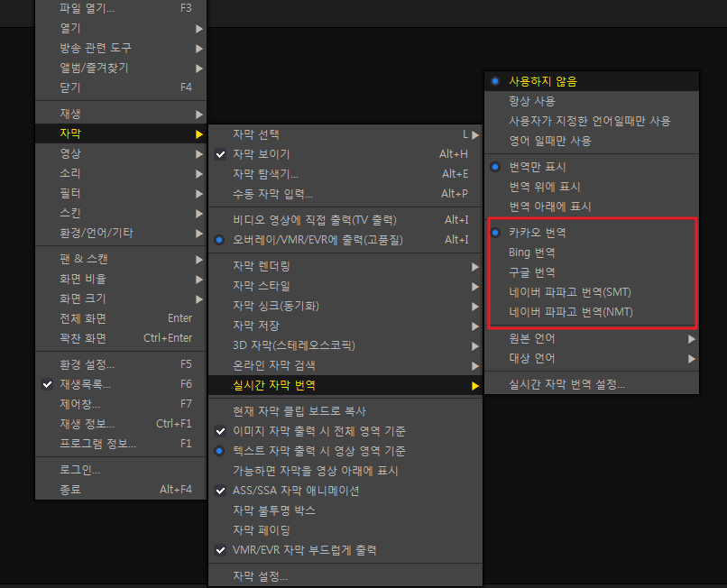Screen dimensions: 727x588
Task: Open the 3D 자막(스테레오스코픽) submenu
Action: [345, 346]
